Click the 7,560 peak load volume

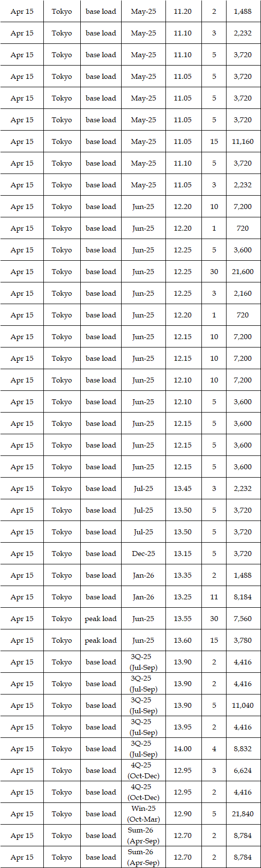point(243,619)
